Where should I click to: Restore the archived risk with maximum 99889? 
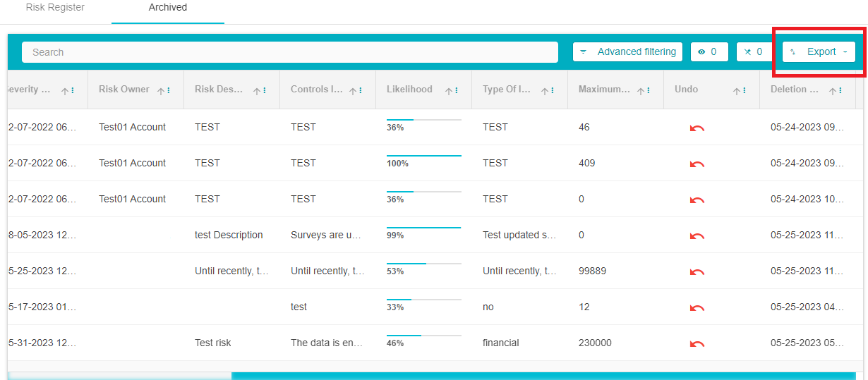(x=697, y=271)
